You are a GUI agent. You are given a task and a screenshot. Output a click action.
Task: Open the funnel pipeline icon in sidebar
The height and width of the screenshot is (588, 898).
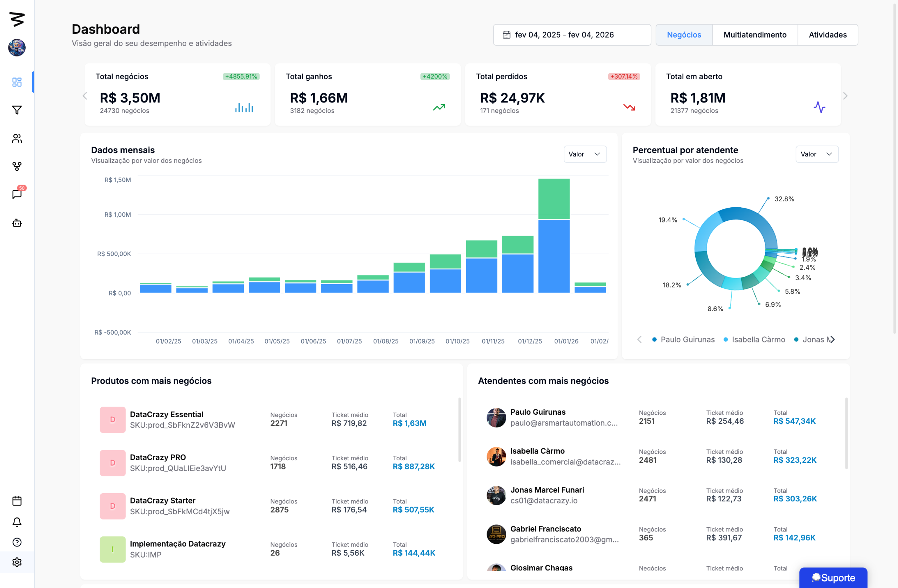point(17,110)
